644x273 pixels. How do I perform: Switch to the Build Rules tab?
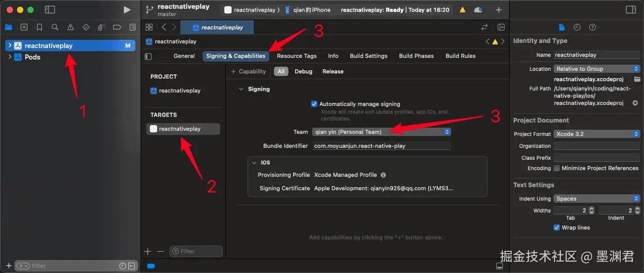tap(461, 56)
